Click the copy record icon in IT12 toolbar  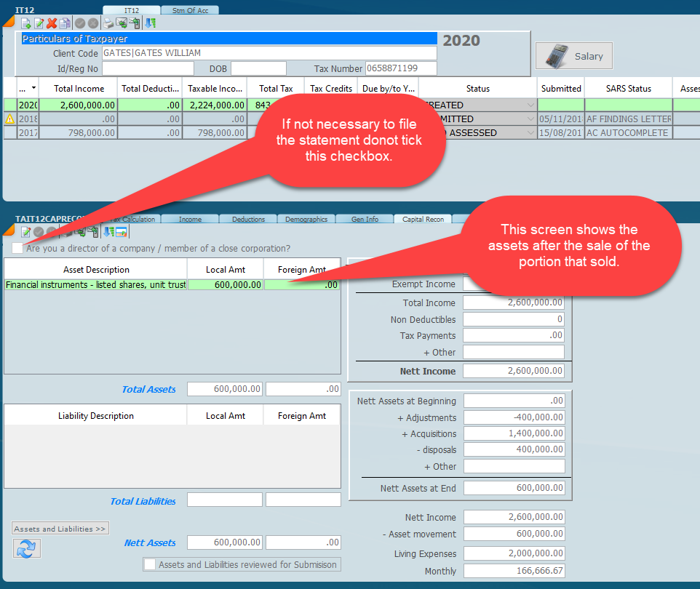[x=65, y=23]
